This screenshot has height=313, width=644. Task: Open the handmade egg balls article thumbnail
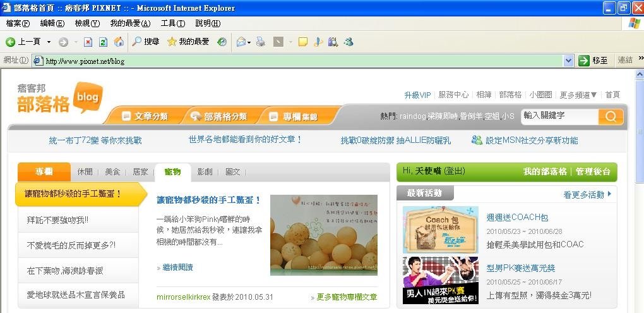(324, 235)
